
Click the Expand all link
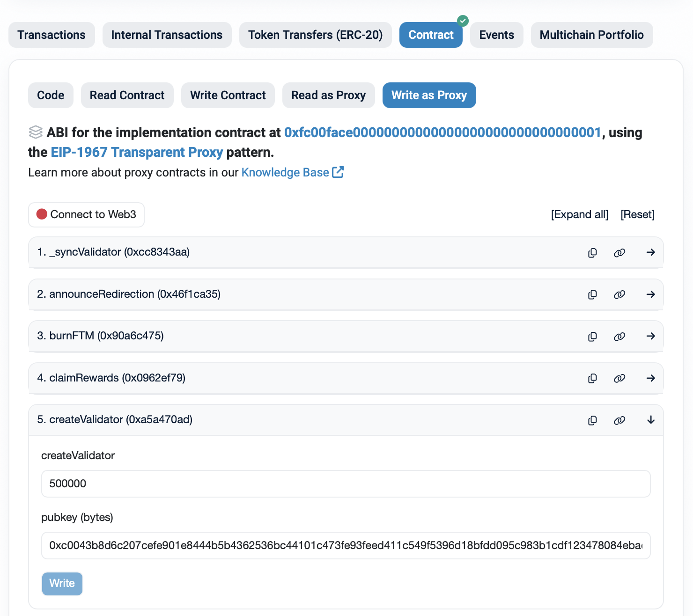click(x=579, y=214)
